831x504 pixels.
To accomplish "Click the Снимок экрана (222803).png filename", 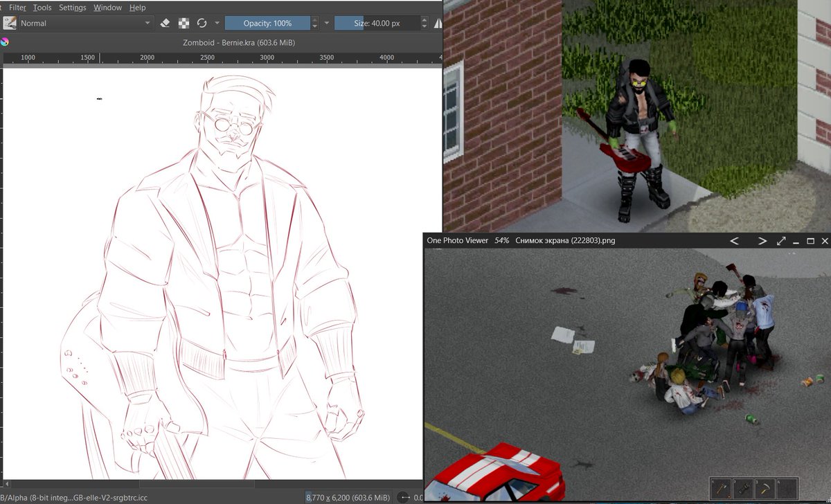I will tap(565, 240).
